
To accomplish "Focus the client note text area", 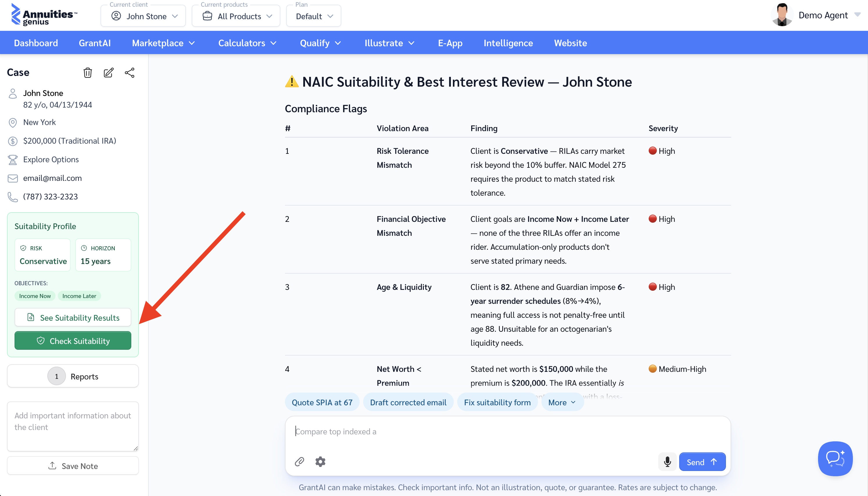I will point(73,427).
